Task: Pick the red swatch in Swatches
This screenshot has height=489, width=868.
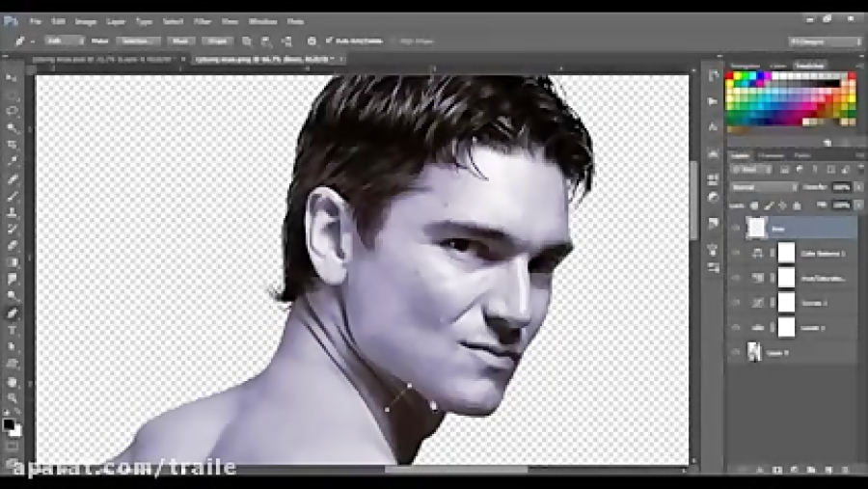Action: point(730,76)
